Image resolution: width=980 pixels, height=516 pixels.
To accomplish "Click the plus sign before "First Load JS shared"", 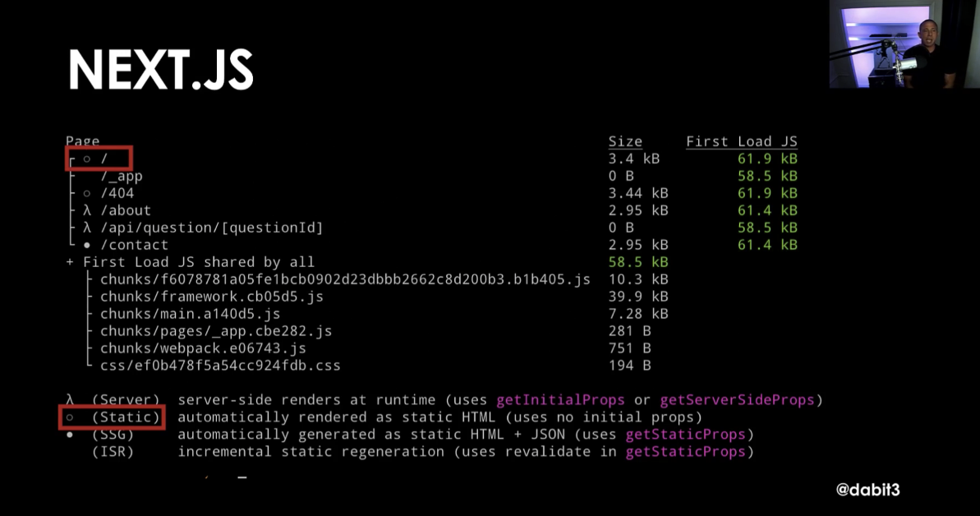I will 70,262.
